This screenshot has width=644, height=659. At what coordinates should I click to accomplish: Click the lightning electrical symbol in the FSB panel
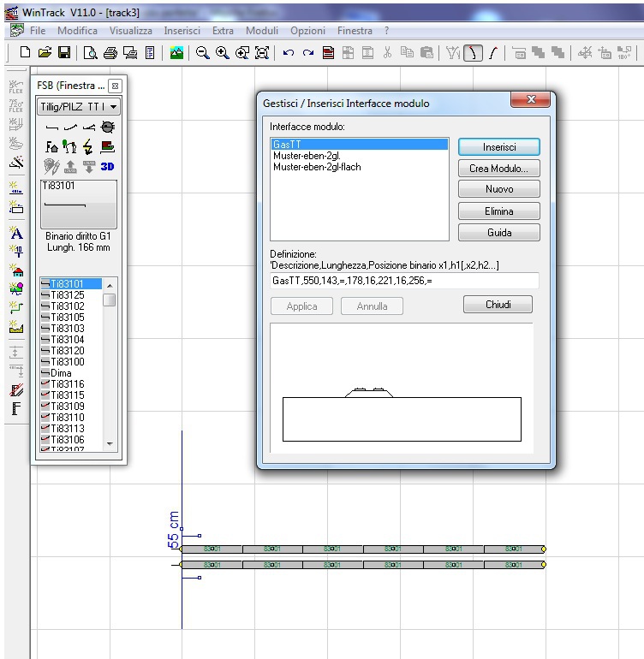click(x=88, y=146)
